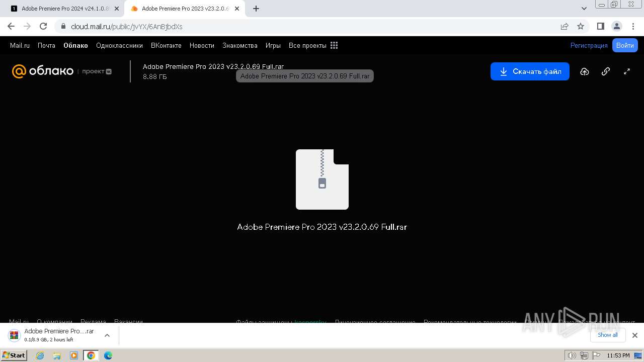The image size is (644, 362).
Task: Click the Chrome taskbar icon
Action: (91, 355)
